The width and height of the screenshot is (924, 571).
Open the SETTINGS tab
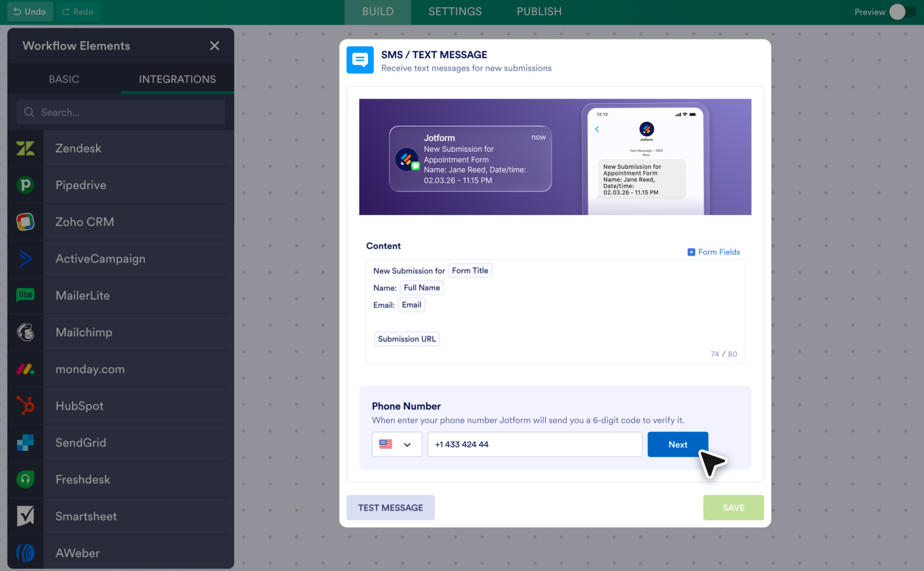[455, 12]
